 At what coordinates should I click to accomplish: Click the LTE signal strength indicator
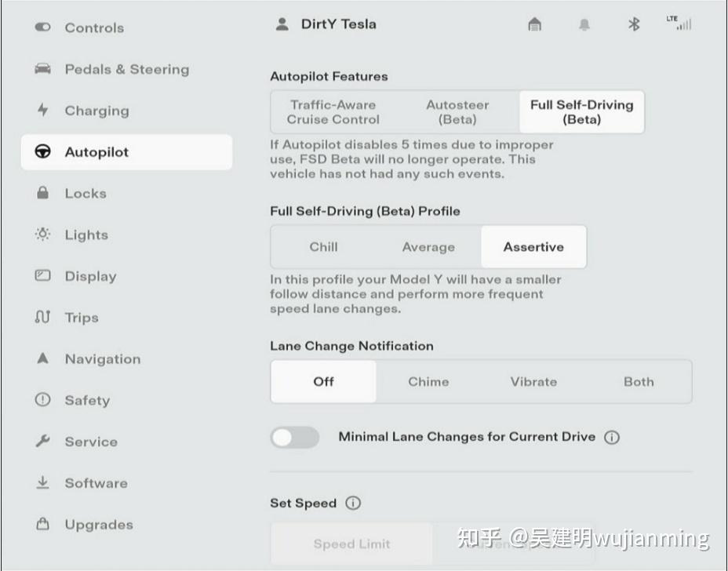(x=679, y=23)
